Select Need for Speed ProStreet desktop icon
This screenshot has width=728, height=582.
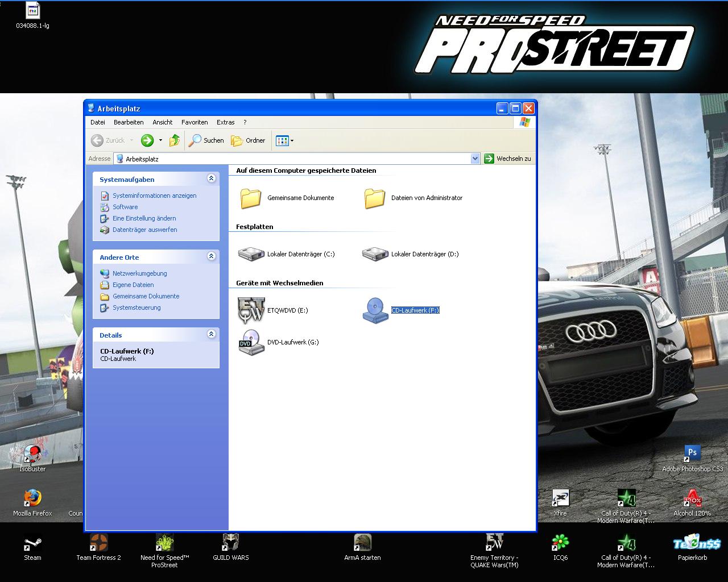coord(165,542)
